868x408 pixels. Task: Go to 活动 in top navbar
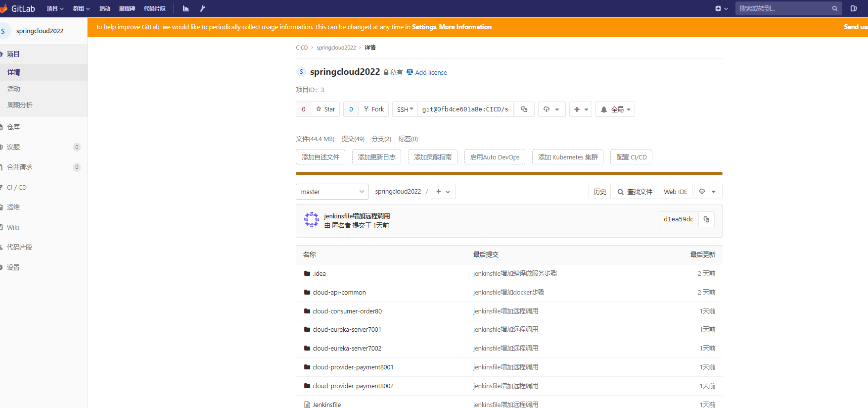[105, 8]
